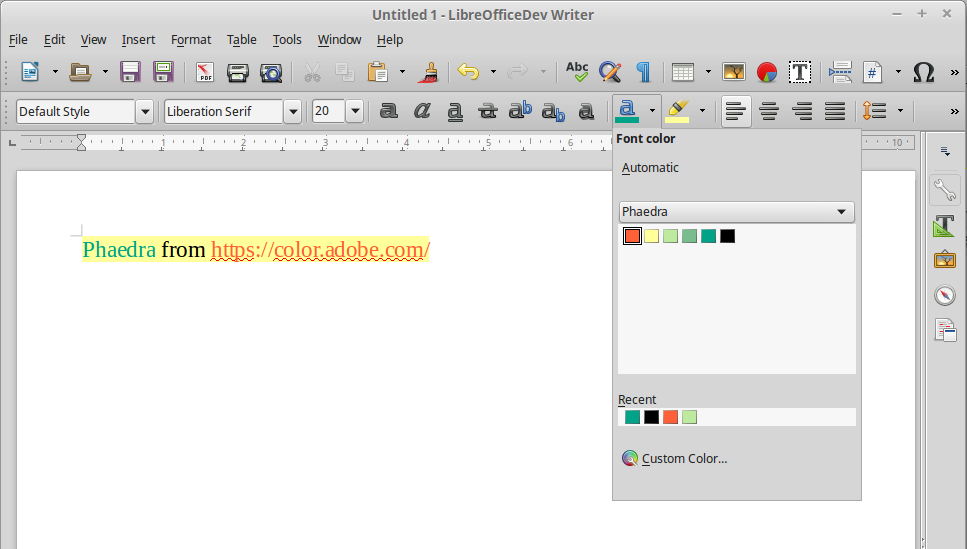Screen dimensions: 967x549
Task: Toggle formatting marks pilcrow icon
Action: tap(643, 72)
